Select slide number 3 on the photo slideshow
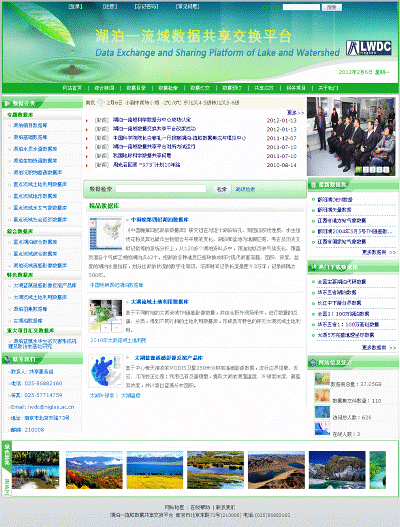400x527 pixels. coord(373,170)
